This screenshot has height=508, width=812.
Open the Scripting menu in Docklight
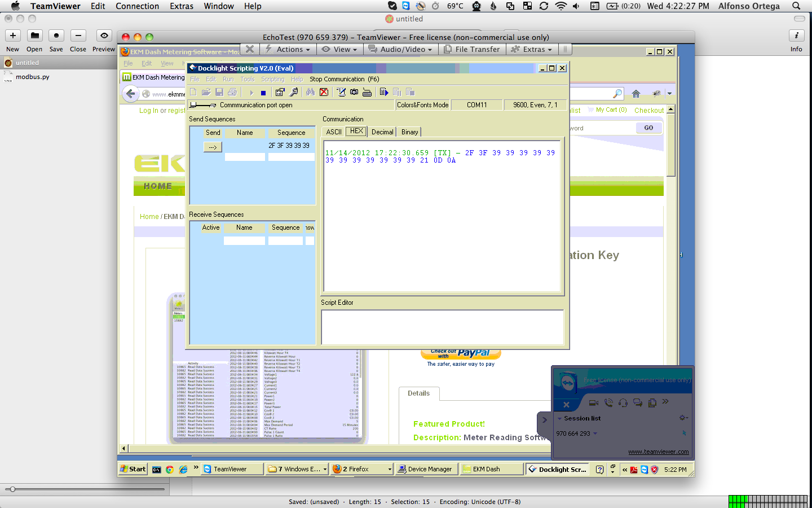pyautogui.click(x=273, y=79)
